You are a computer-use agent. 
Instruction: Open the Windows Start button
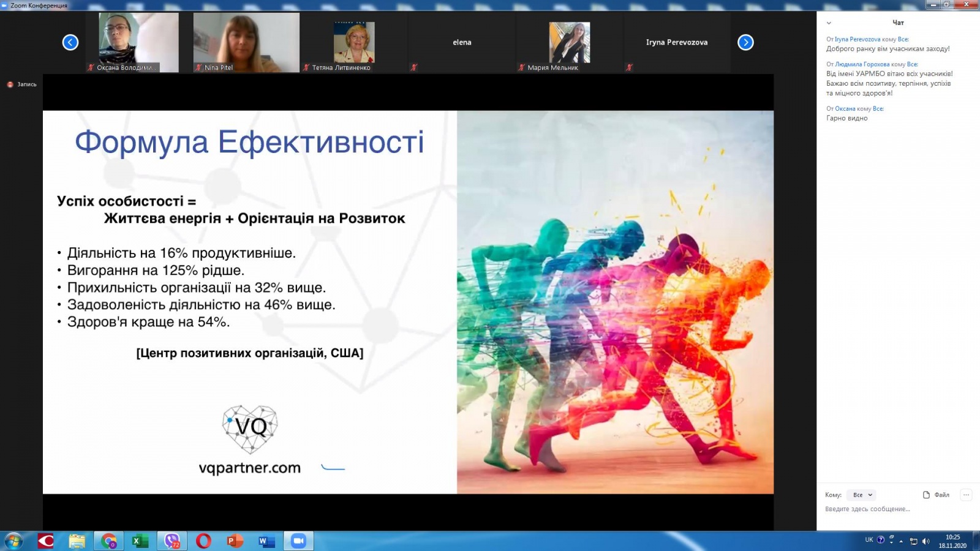pyautogui.click(x=13, y=541)
